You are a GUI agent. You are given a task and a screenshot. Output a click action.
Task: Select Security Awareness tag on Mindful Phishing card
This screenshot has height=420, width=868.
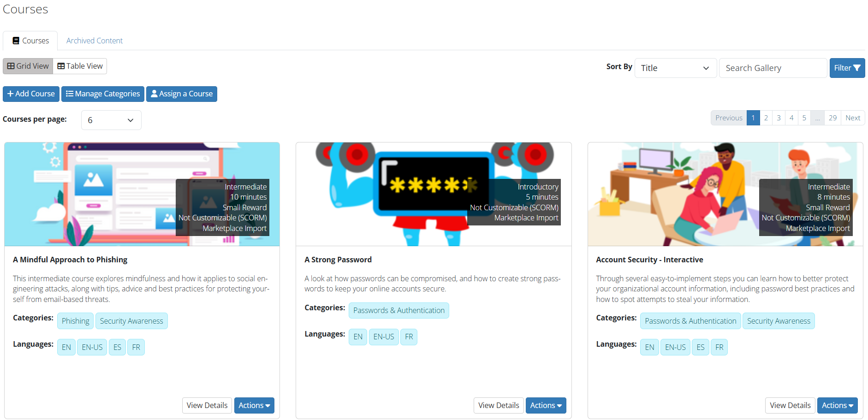click(x=131, y=321)
